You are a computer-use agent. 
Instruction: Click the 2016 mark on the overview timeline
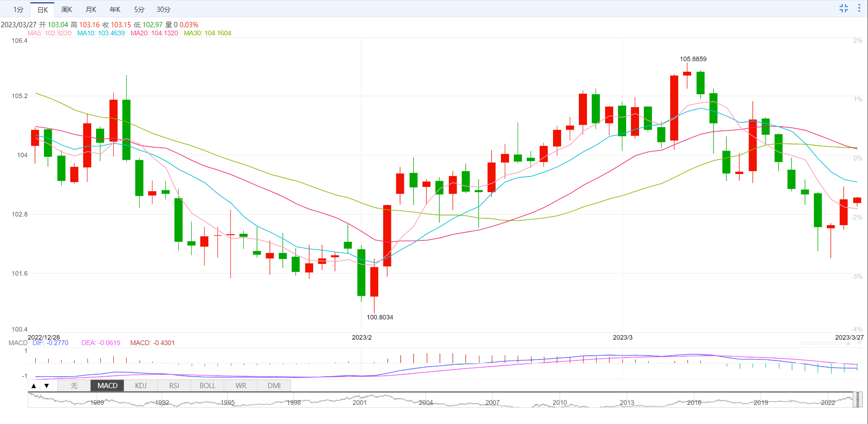pyautogui.click(x=694, y=402)
